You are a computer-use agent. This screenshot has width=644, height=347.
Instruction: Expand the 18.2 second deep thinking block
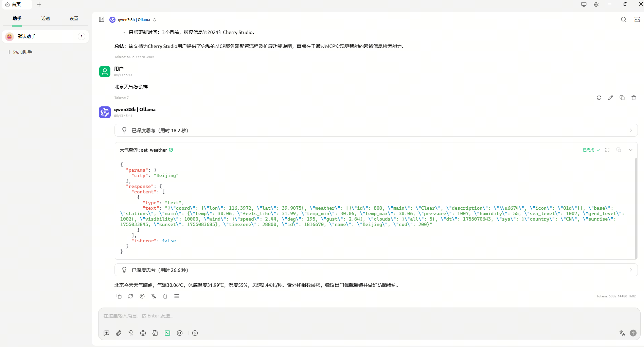[x=376, y=130]
